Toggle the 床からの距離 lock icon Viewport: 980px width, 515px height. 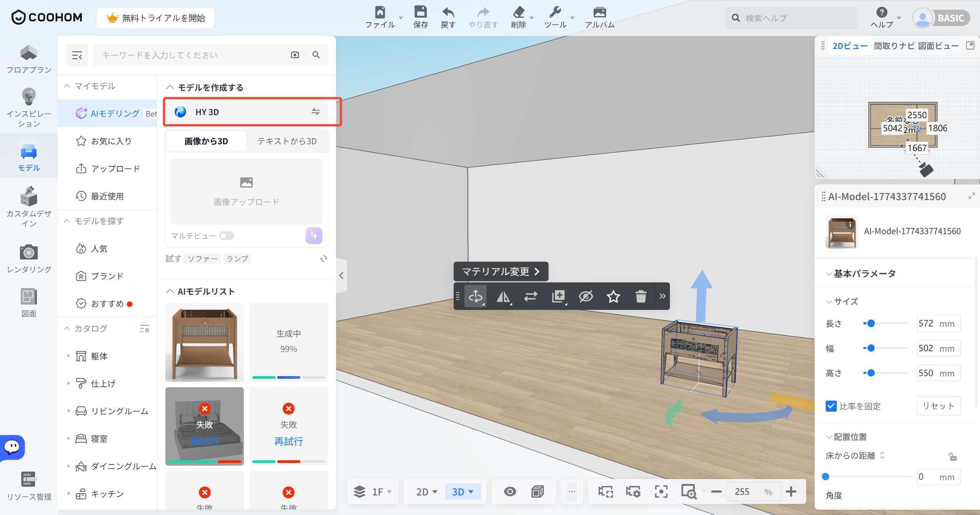952,456
